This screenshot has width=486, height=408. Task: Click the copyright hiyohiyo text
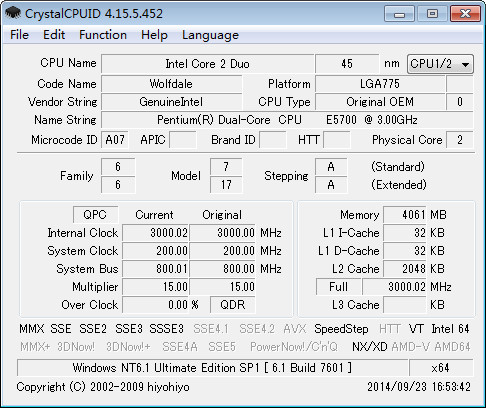pos(103,387)
